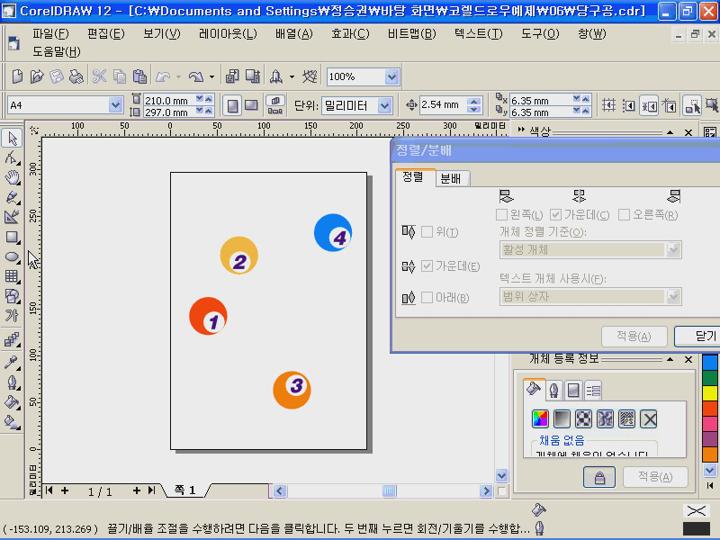Select the 쪽 1 page tab
Image resolution: width=720 pixels, height=540 pixels.
[x=185, y=490]
